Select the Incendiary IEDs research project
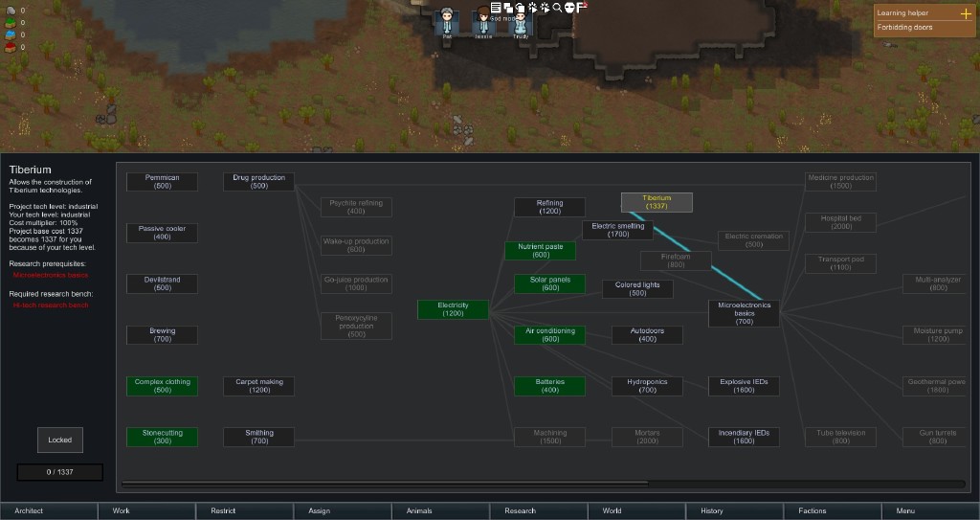 744,437
